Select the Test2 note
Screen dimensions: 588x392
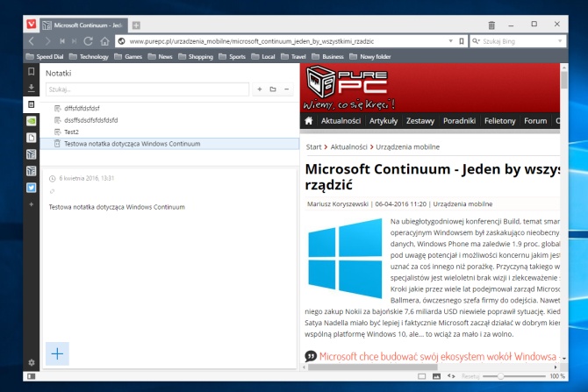pyautogui.click(x=169, y=132)
